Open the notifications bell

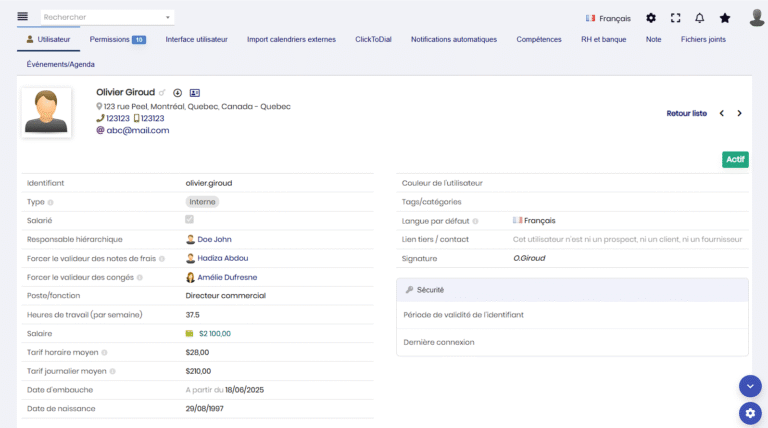(700, 18)
